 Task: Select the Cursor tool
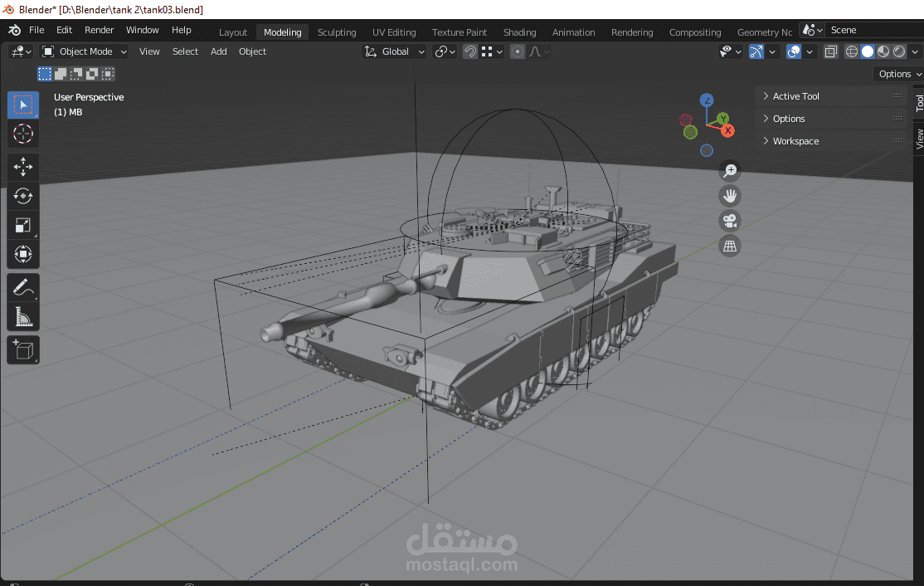[23, 134]
